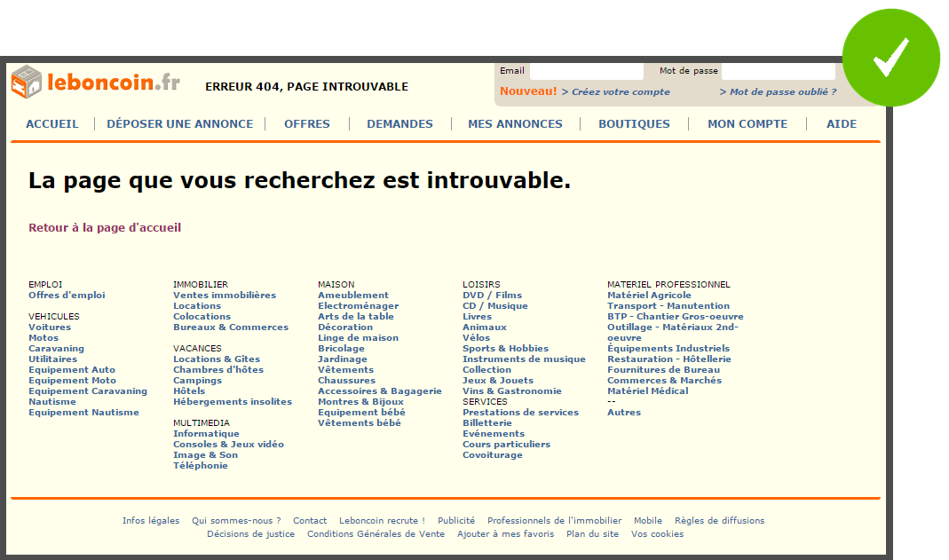Click the Email input field

coord(586,70)
